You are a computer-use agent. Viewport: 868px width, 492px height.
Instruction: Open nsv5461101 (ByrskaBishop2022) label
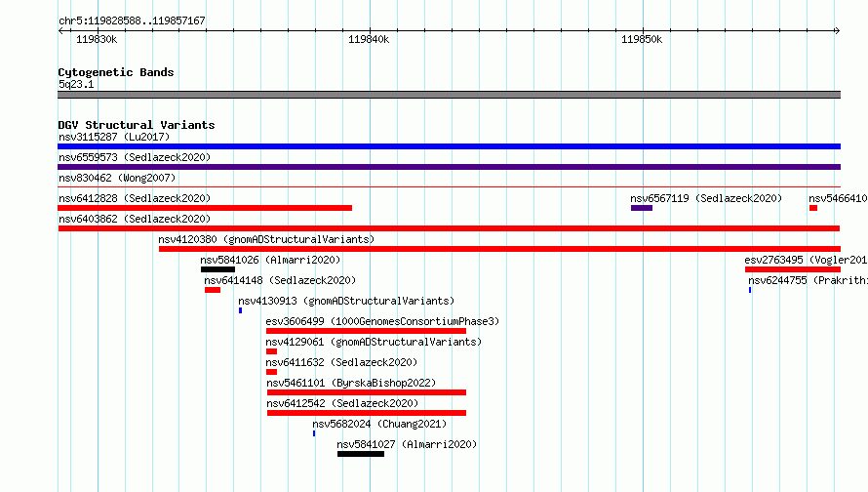pos(351,383)
